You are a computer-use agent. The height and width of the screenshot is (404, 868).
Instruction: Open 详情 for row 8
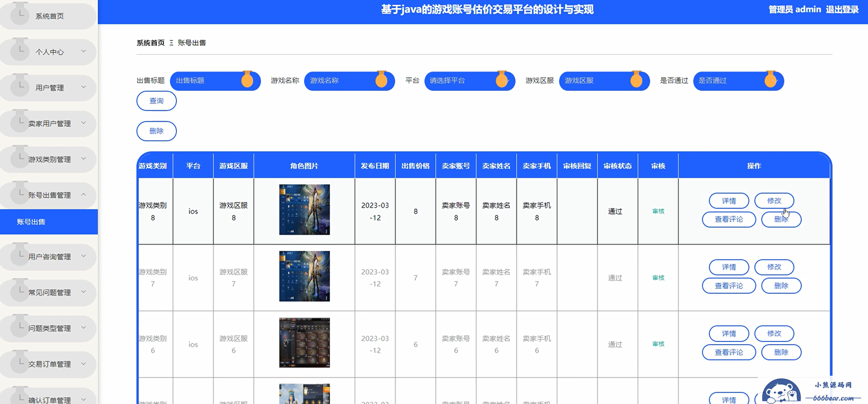click(729, 201)
